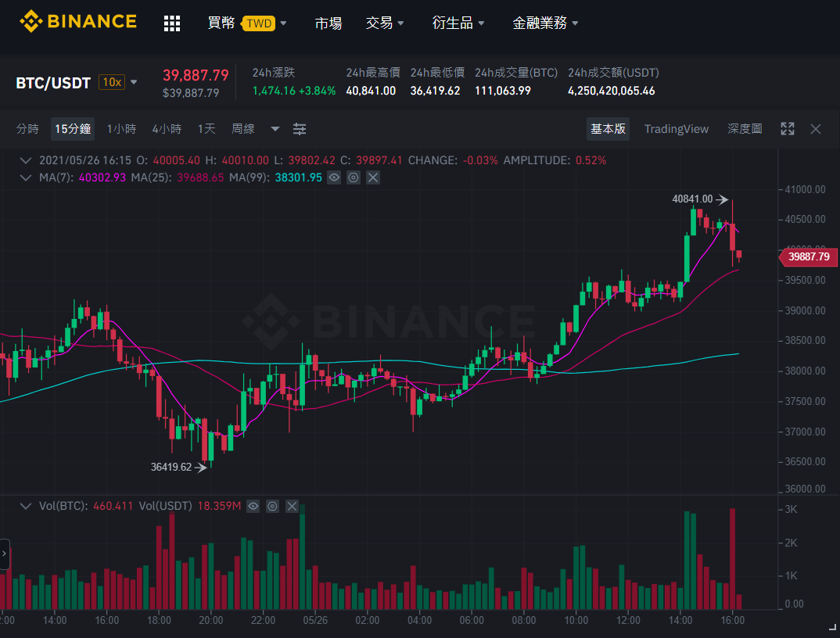Image resolution: width=840 pixels, height=638 pixels.
Task: Enter fullscreen chart mode
Action: coord(788,129)
